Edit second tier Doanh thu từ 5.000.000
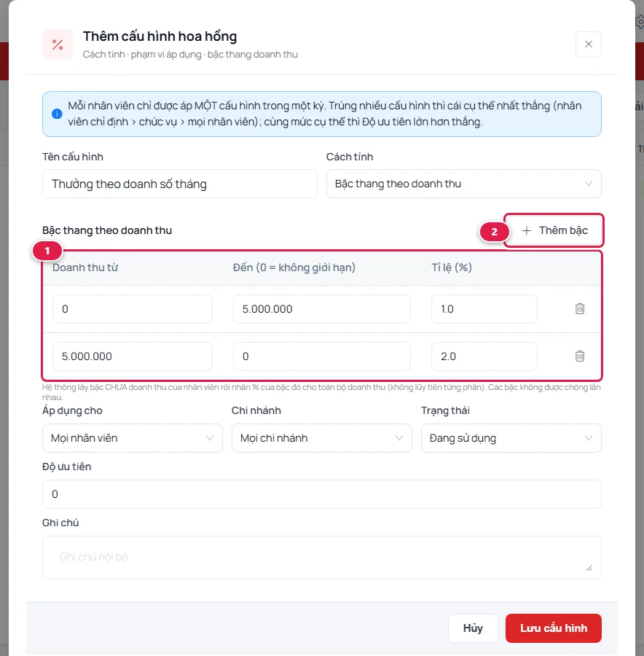644x656 pixels. (132, 356)
